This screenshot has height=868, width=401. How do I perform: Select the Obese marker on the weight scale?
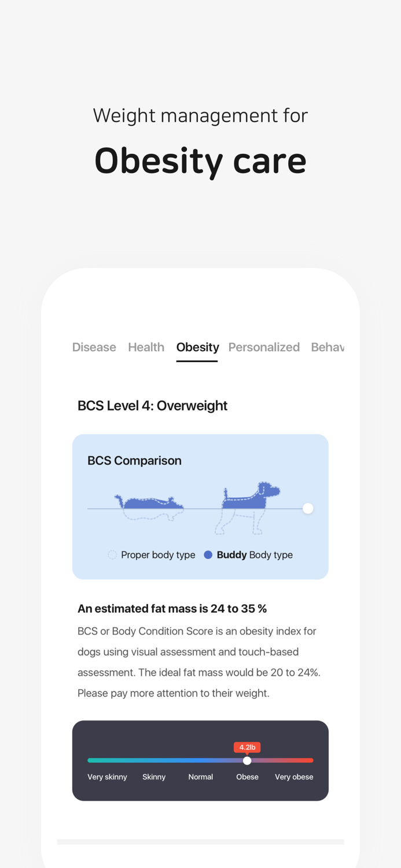click(x=248, y=777)
